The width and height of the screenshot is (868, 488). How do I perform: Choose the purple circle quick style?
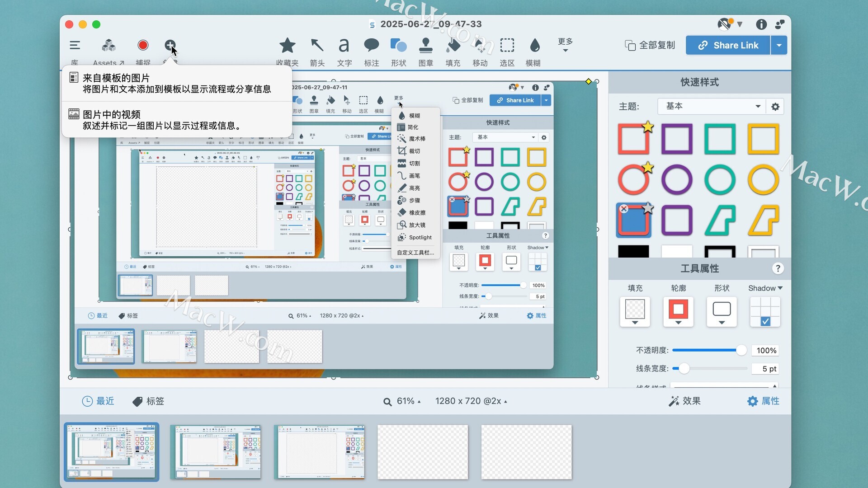coord(677,180)
